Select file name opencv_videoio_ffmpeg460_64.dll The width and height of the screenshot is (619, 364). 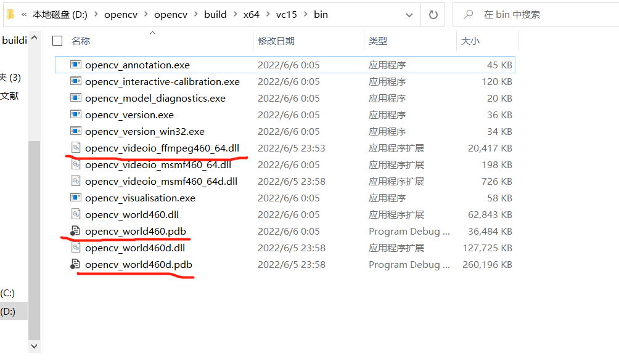[x=162, y=148]
